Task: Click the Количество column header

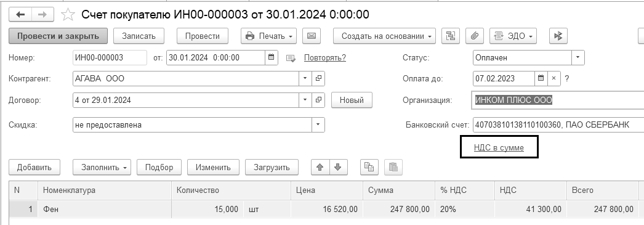Action: 231,190
